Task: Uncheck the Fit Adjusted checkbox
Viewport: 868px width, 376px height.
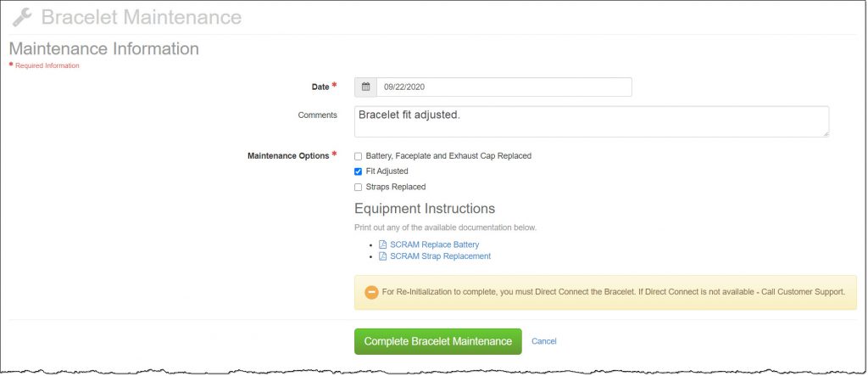Action: coord(358,171)
